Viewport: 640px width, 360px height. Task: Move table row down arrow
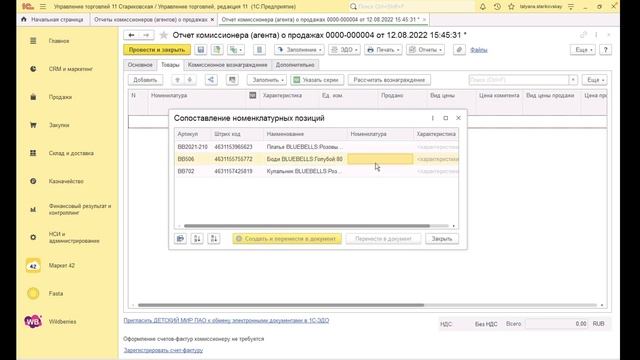coord(189,80)
